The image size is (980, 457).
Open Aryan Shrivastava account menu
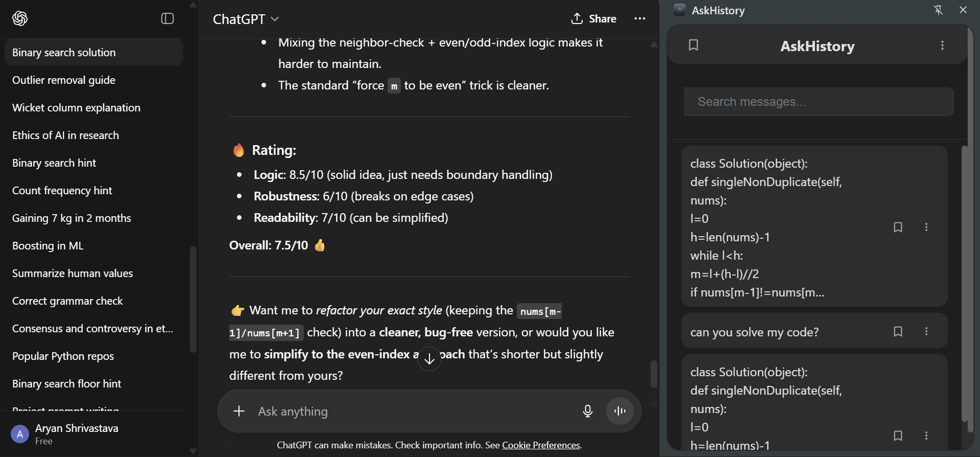(94, 434)
